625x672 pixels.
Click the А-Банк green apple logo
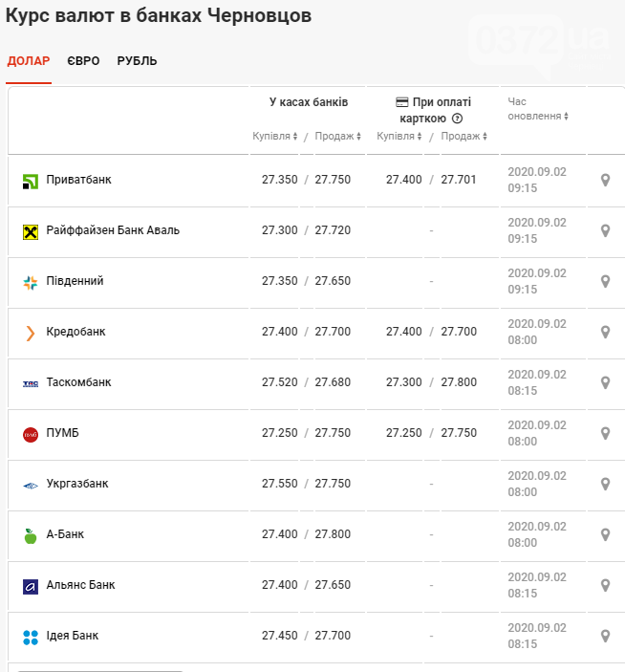pos(31,535)
